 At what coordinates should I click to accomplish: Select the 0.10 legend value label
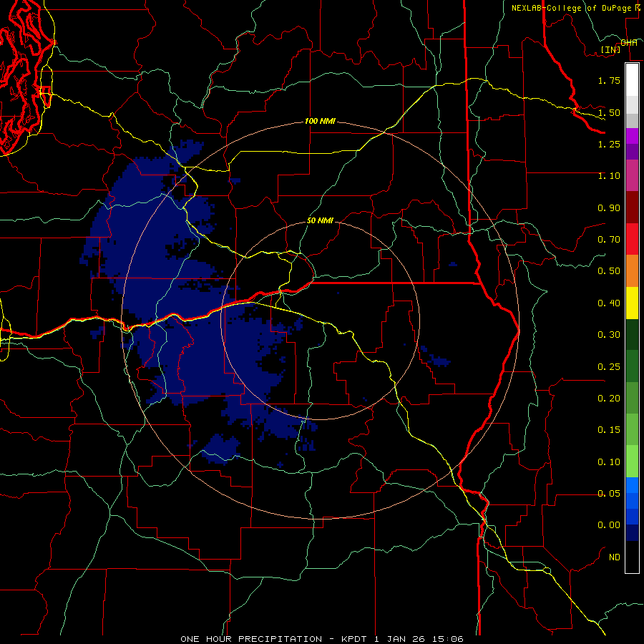click(x=609, y=462)
